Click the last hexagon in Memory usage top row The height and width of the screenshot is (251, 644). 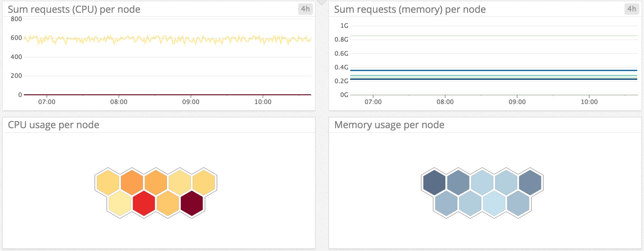click(530, 183)
